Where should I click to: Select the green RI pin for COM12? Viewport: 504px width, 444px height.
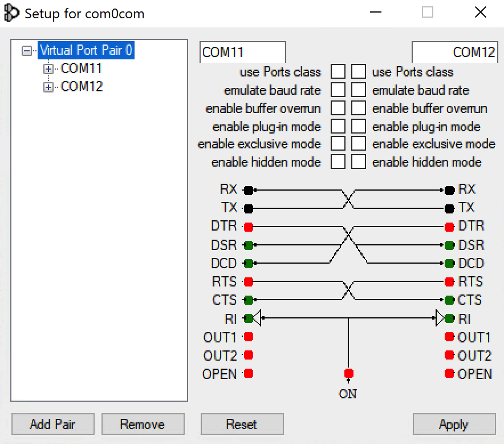[x=449, y=318]
